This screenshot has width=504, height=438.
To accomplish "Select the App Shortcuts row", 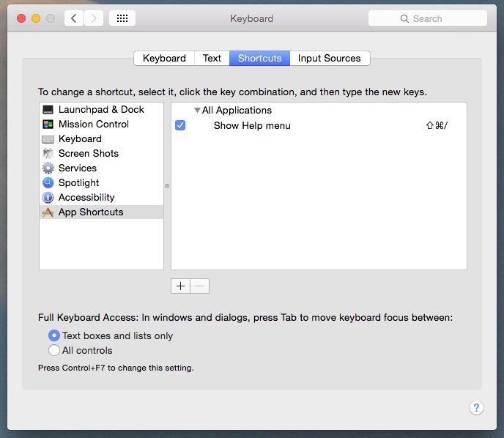I will coord(101,212).
